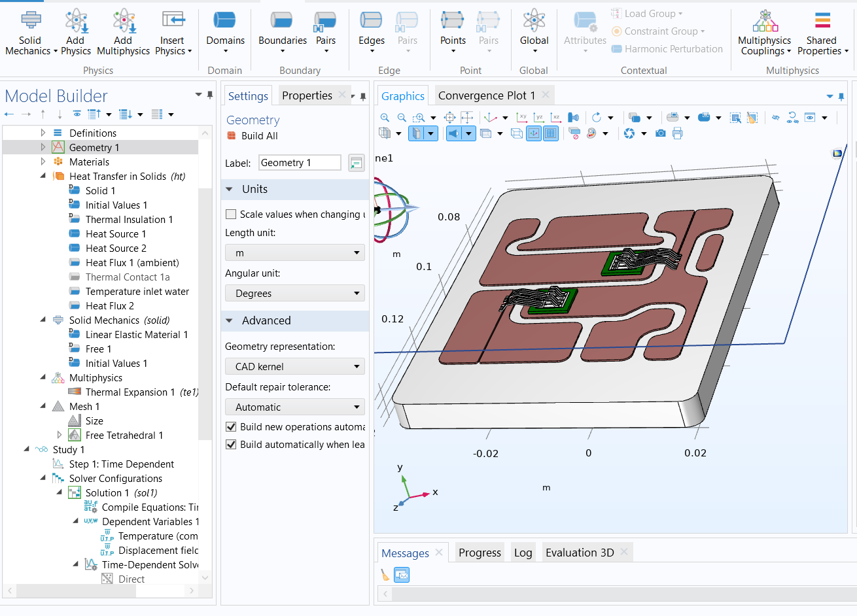The image size is (857, 616).
Task: Click the Print graphics icon
Action: click(677, 133)
